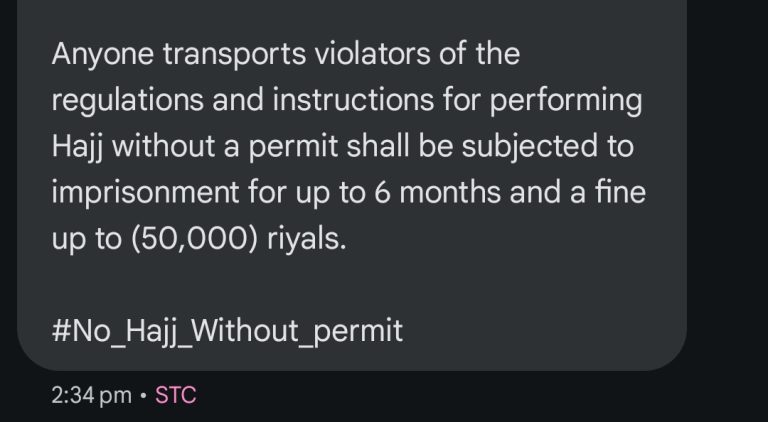Tap the #No_Hajj_Without_permit hashtag

[227, 331]
